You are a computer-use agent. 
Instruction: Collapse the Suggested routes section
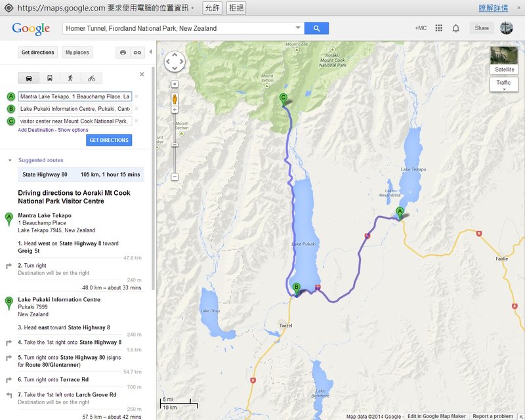coord(10,160)
